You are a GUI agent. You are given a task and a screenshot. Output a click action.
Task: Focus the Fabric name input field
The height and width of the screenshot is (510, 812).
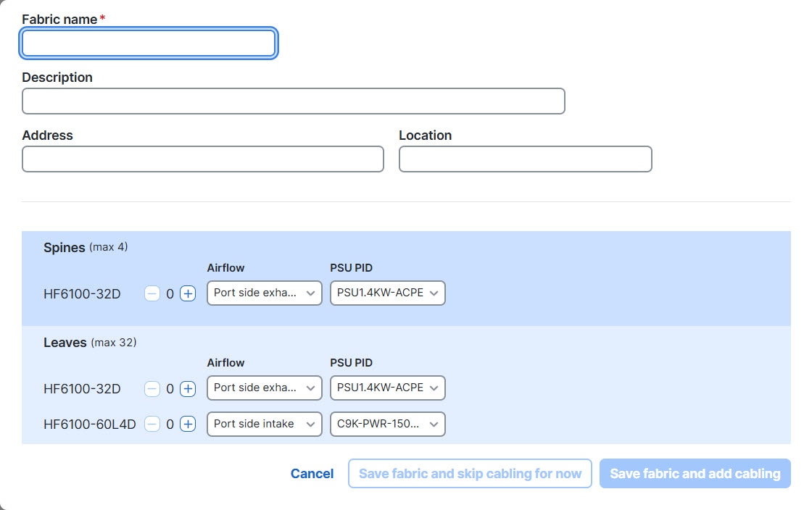[x=149, y=43]
